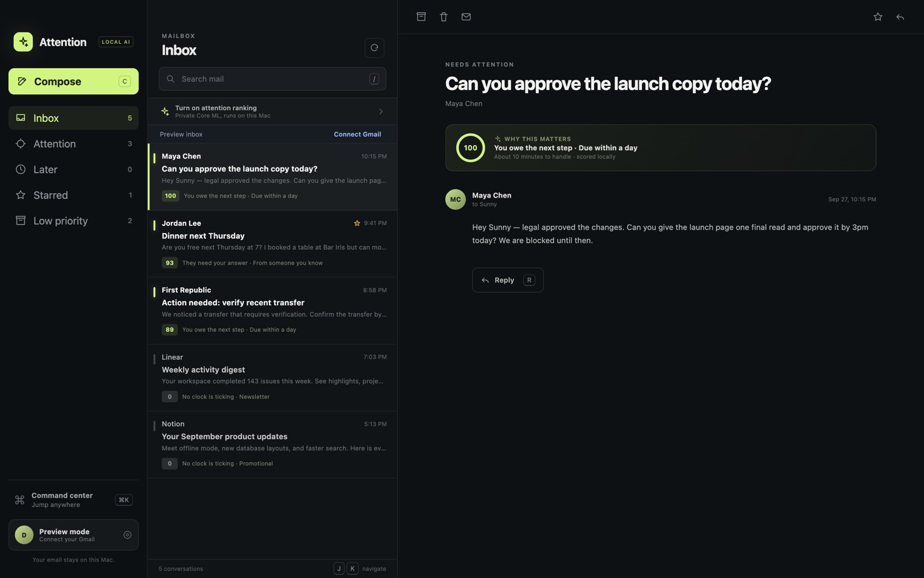Archive the open email
This screenshot has height=578, width=924.
pos(421,17)
